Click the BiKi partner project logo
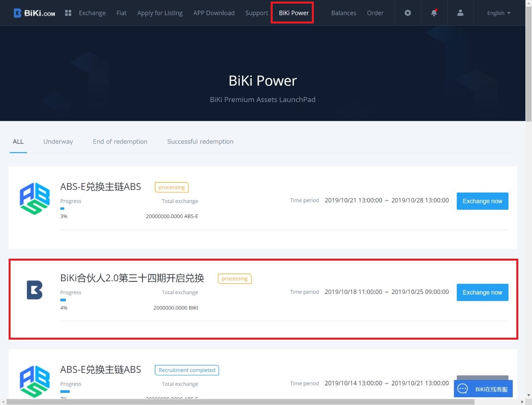 [34, 290]
